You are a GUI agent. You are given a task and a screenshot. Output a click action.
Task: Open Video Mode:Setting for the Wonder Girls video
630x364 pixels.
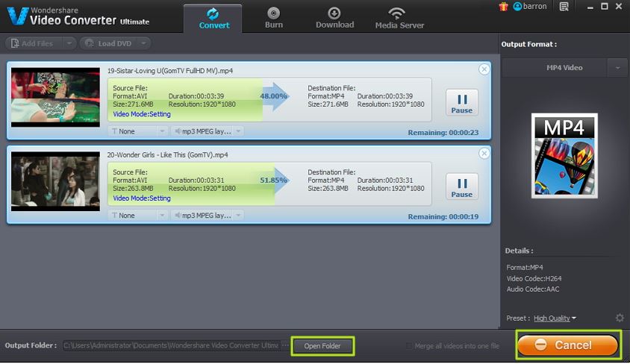141,198
